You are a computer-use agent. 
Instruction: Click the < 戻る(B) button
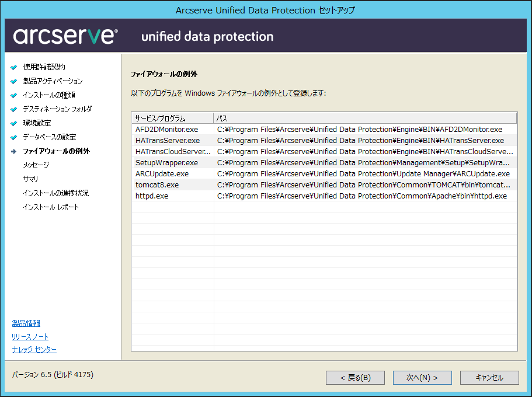click(355, 378)
